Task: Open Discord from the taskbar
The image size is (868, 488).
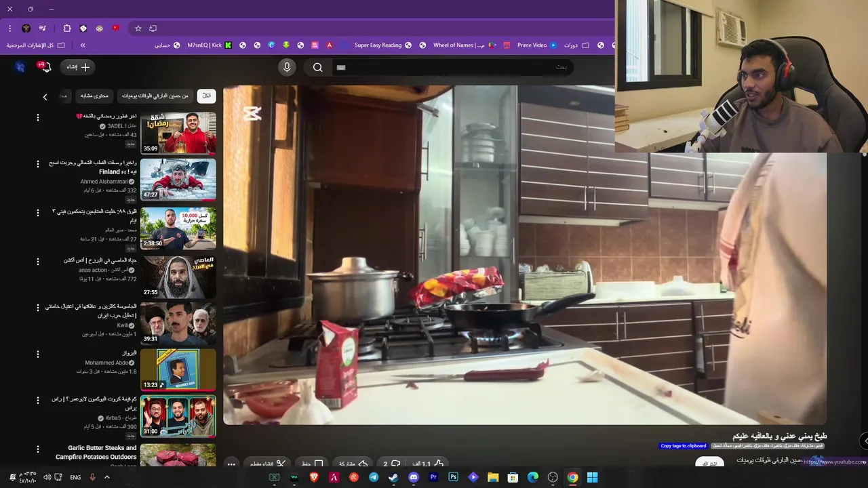Action: click(x=414, y=477)
